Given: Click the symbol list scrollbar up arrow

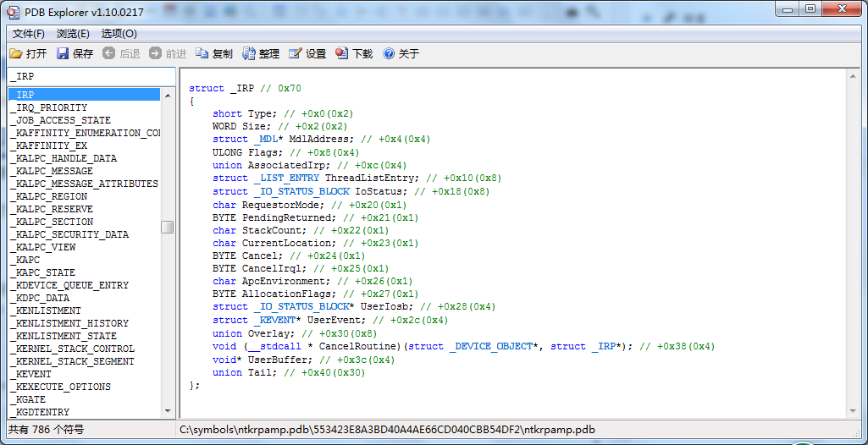Looking at the screenshot, I should (167, 95).
